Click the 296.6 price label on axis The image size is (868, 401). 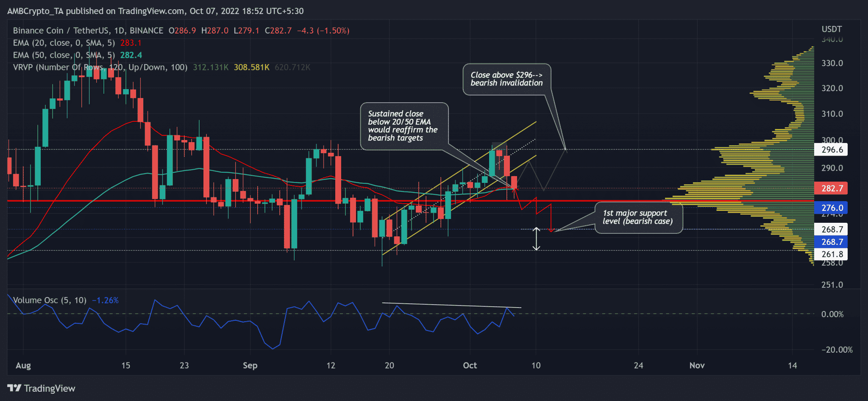coord(831,150)
